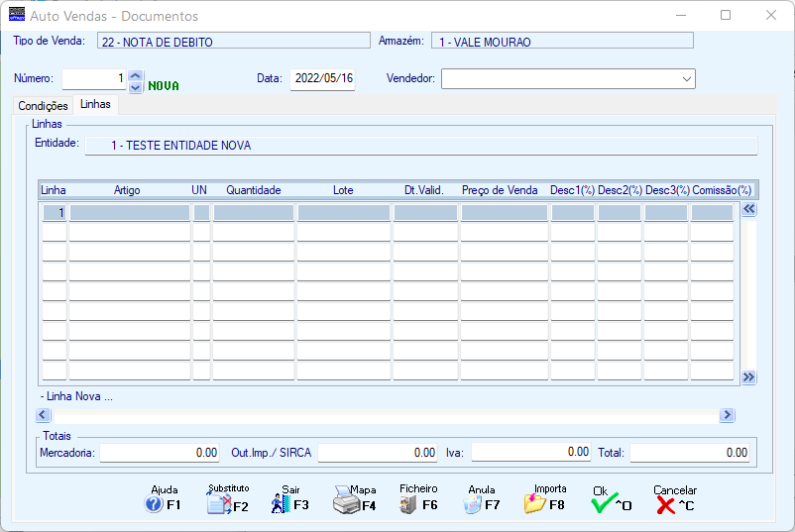Click the Artigo column header

point(127,190)
